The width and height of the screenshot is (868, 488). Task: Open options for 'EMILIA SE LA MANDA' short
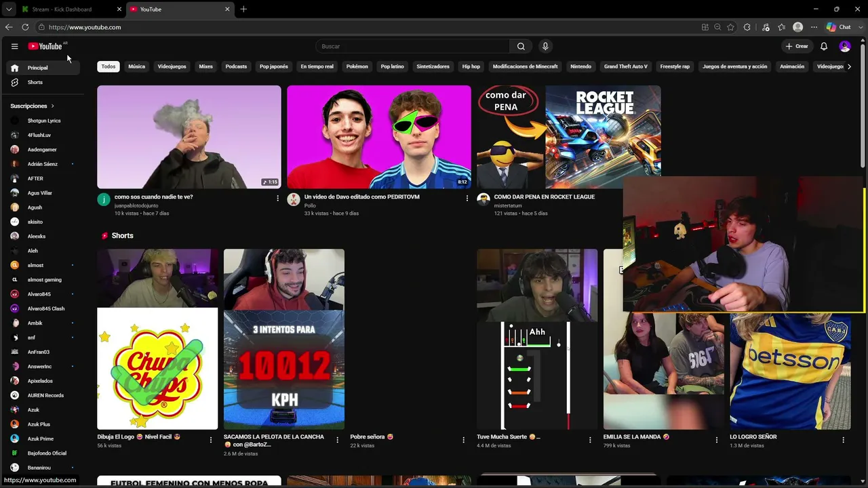click(x=717, y=439)
